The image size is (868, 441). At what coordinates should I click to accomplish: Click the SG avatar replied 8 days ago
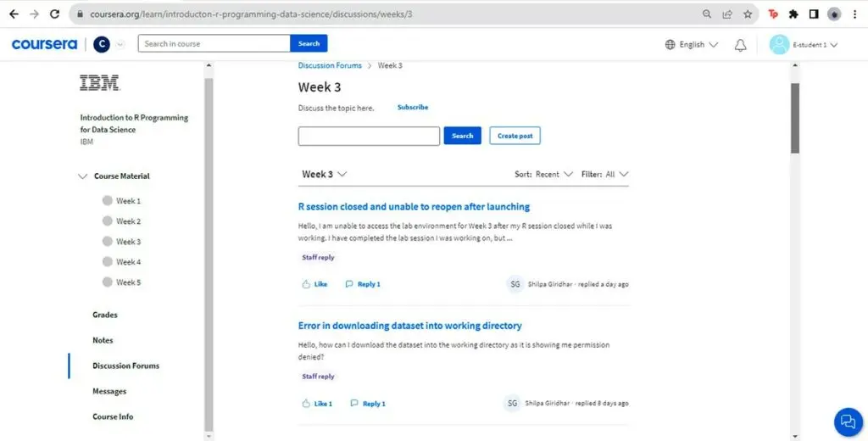(x=512, y=404)
